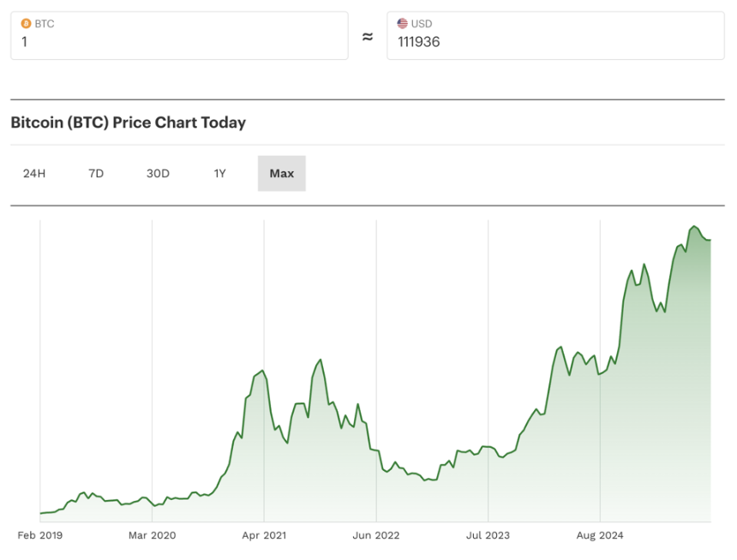Click the 'Bitcoin (BTC) Price Chart Today' heading
This screenshot has height=560, width=737.
[x=129, y=122]
